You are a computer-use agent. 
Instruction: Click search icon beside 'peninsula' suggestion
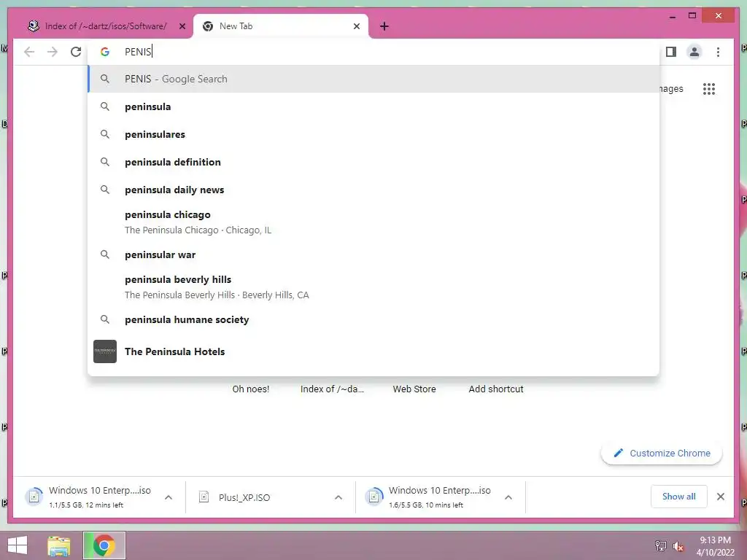tap(105, 106)
